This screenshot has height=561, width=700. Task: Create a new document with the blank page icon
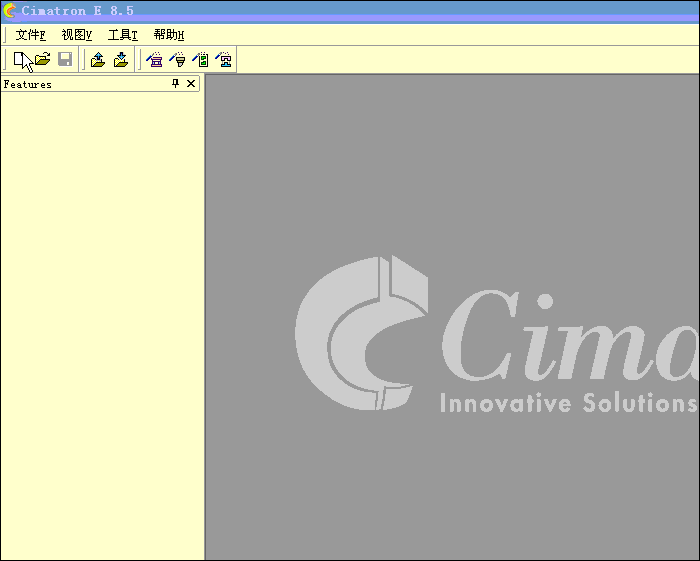click(x=19, y=59)
